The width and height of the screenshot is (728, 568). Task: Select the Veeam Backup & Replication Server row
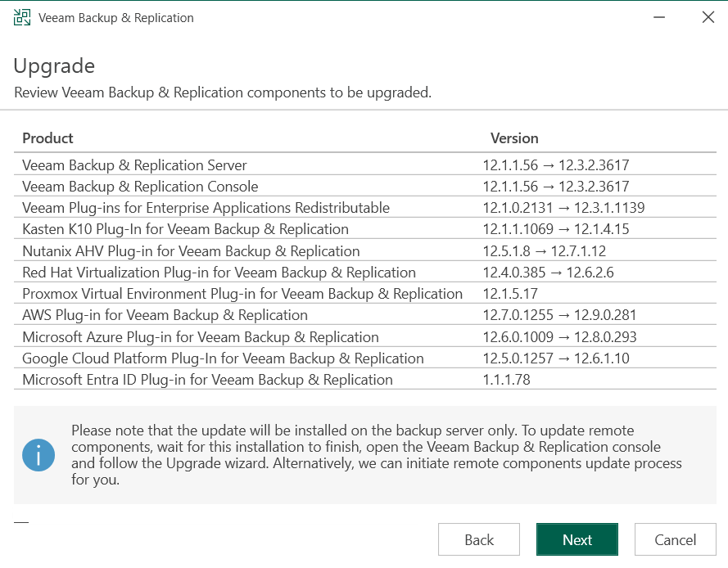coord(365,165)
